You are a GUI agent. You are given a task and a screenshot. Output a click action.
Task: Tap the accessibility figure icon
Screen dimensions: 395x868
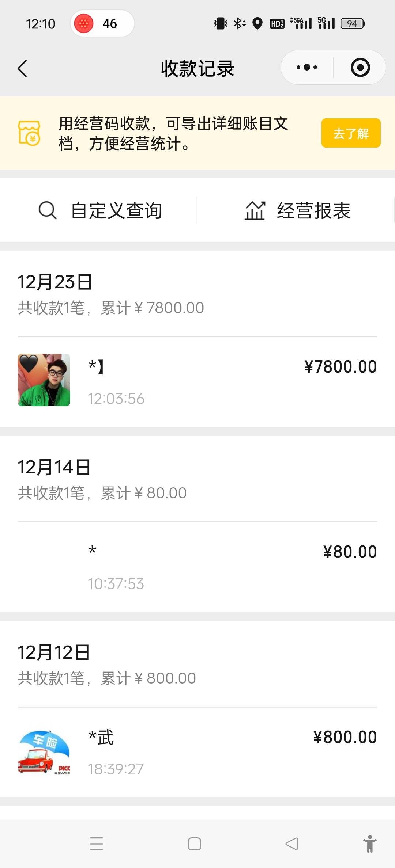[370, 844]
